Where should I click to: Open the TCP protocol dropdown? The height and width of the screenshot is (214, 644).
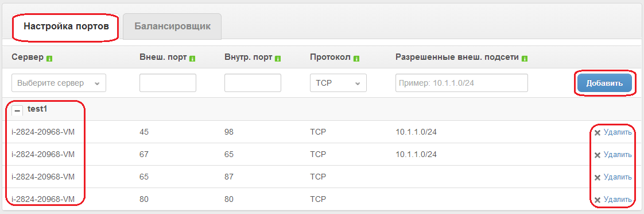338,83
